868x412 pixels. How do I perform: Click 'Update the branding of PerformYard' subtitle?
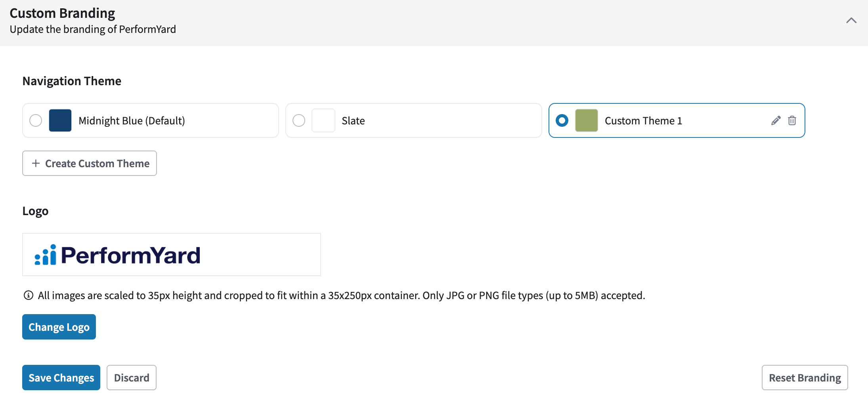[93, 29]
